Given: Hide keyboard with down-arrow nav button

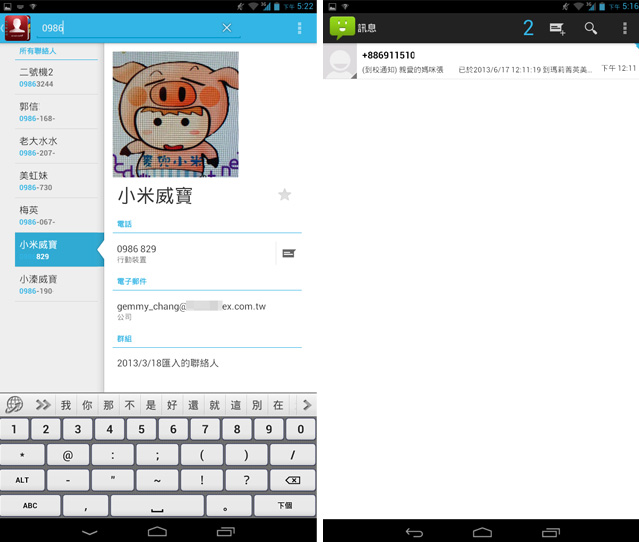Looking at the screenshot, I should click(x=89, y=532).
